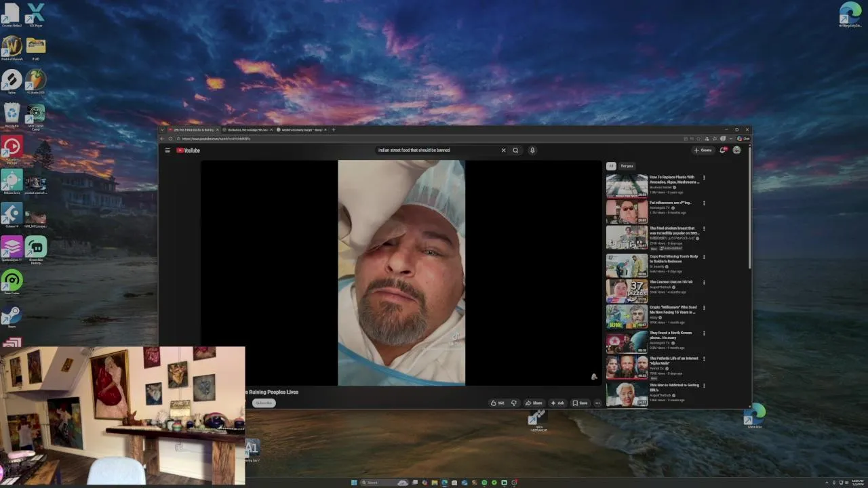Click the browser address bar URL
This screenshot has width=868, height=488.
[216, 139]
